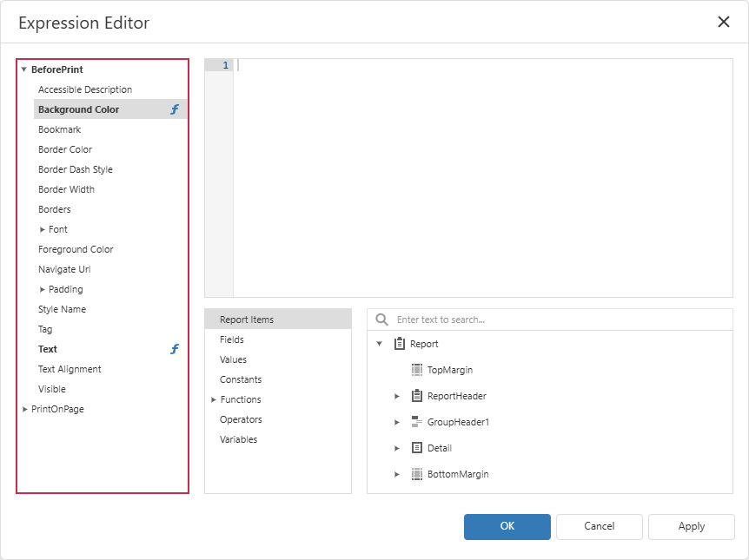Select the Style Name property
Viewport: 749px width, 560px height.
[110, 309]
